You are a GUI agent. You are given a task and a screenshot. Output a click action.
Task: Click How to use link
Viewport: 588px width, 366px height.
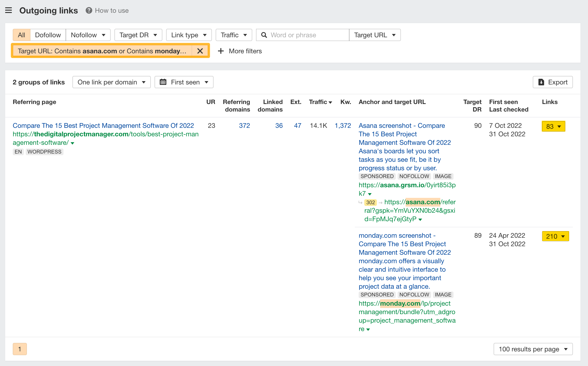click(112, 10)
